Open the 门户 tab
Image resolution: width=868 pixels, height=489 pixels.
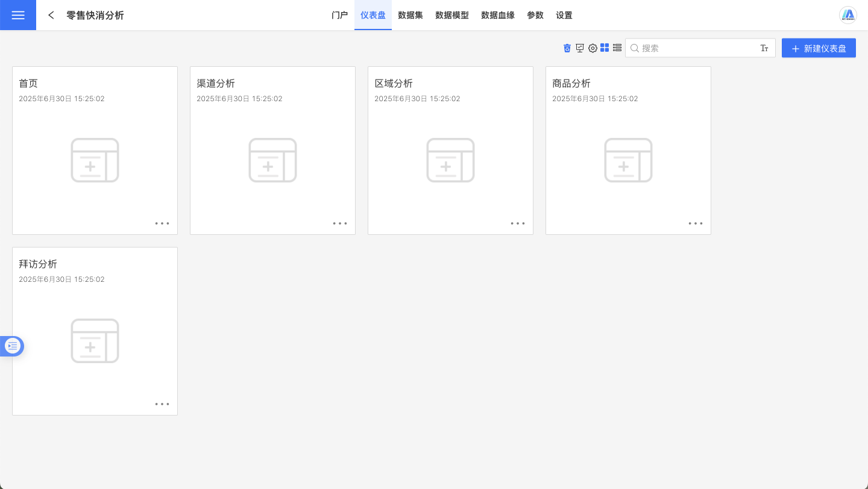[340, 15]
